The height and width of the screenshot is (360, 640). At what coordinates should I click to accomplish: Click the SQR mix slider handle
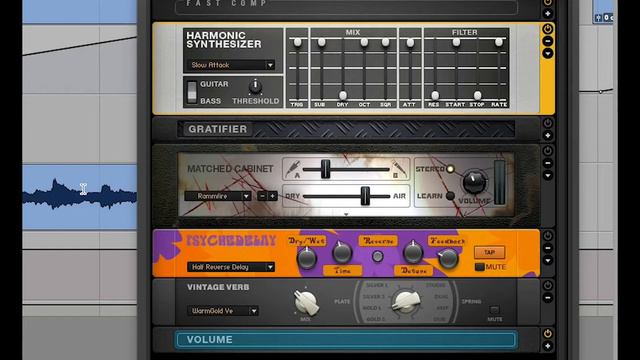click(385, 42)
